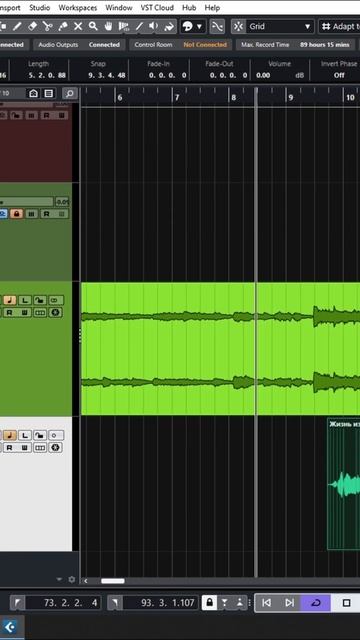
Task: Go to the left locator position icon
Action: (18, 602)
